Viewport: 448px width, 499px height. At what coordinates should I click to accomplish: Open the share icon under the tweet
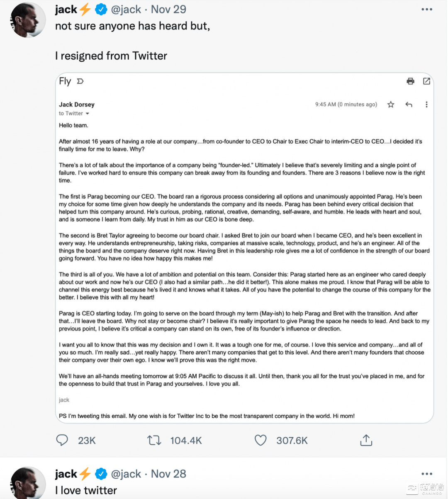366,440
